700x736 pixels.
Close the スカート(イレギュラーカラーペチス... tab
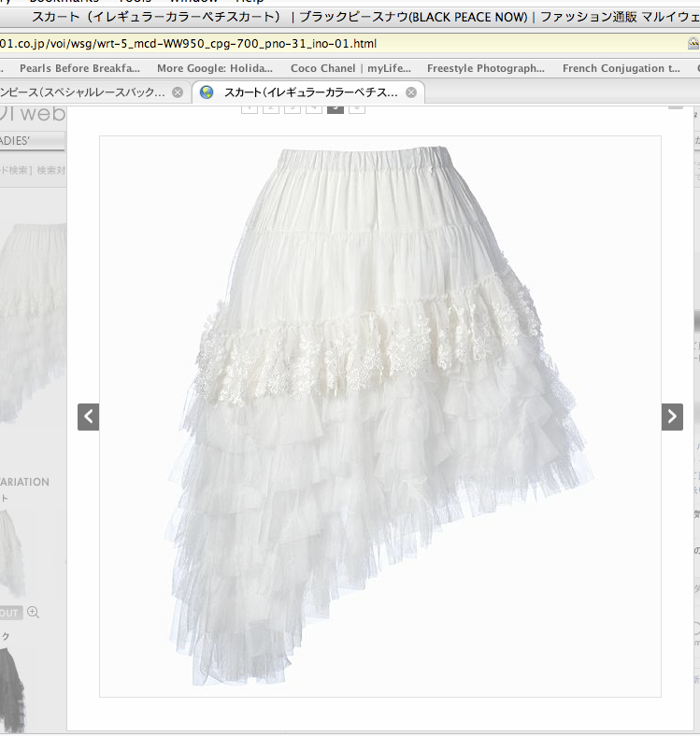pyautogui.click(x=411, y=92)
